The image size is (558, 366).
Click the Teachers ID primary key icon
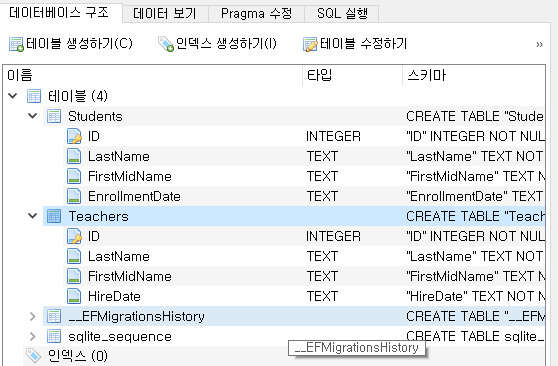pyautogui.click(x=74, y=236)
